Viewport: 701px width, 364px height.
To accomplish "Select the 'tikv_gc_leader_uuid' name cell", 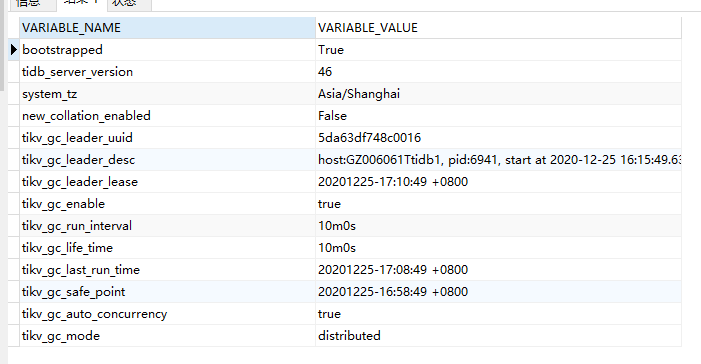I will coord(168,138).
